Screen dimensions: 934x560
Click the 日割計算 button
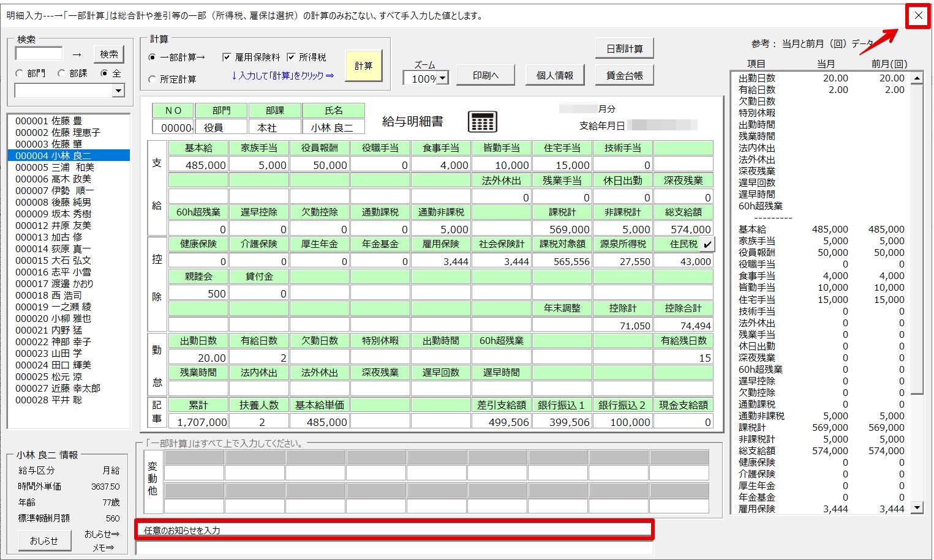pyautogui.click(x=624, y=49)
